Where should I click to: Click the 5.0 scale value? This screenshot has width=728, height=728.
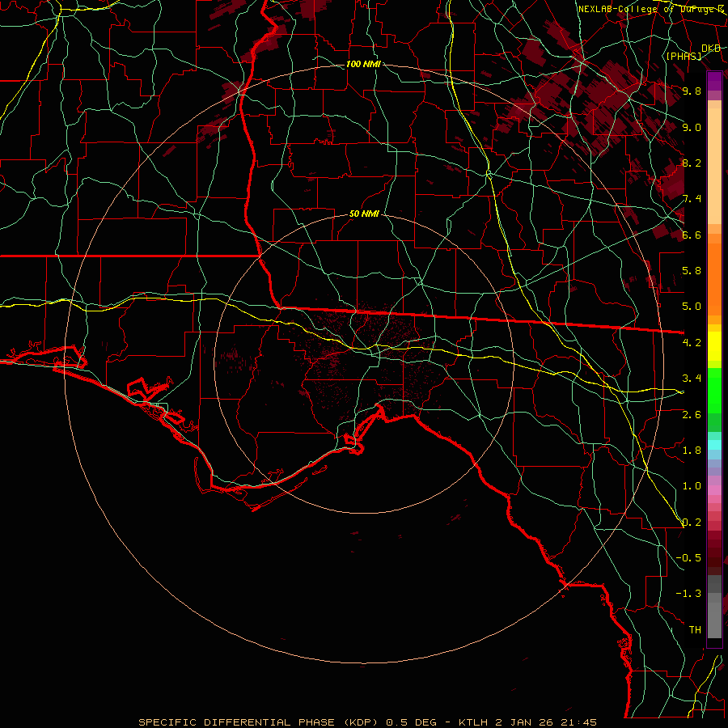tap(692, 307)
